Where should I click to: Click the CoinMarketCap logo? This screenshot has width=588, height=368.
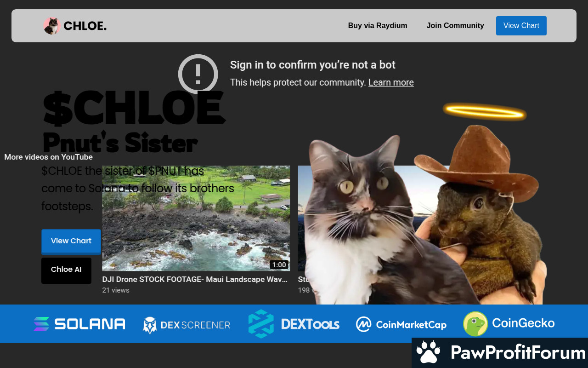401,324
